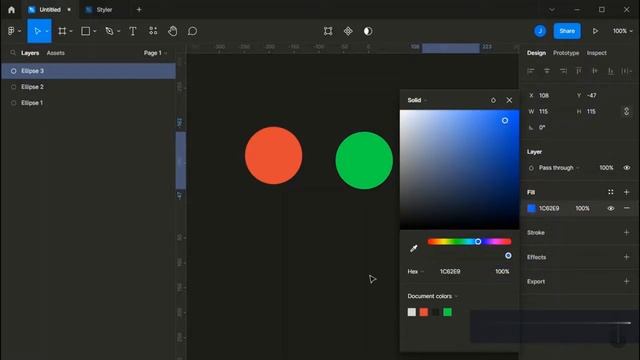Click the Hex value field 1C62E9
The width and height of the screenshot is (640, 360).
(x=450, y=271)
